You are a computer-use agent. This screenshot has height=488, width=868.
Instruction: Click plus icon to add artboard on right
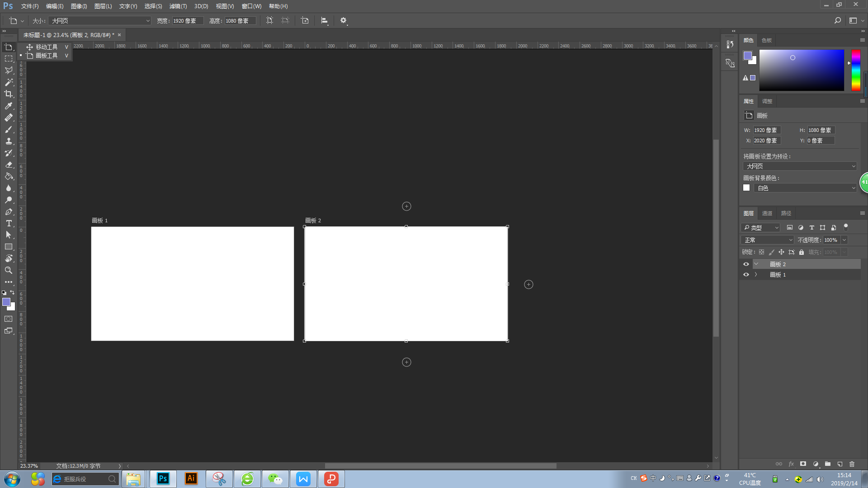tap(528, 284)
